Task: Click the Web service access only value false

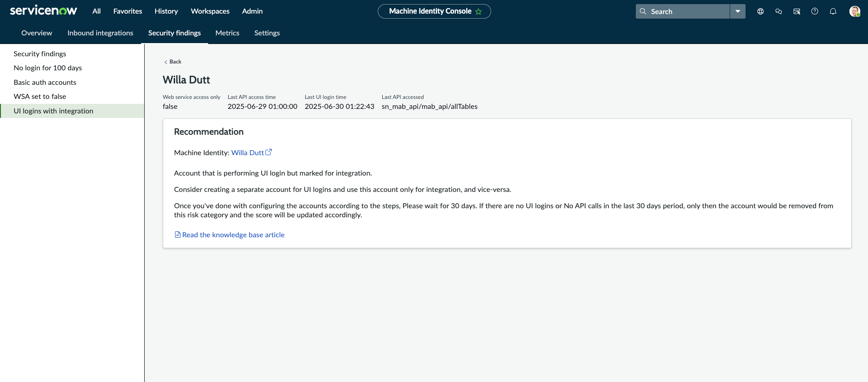Action: [170, 107]
